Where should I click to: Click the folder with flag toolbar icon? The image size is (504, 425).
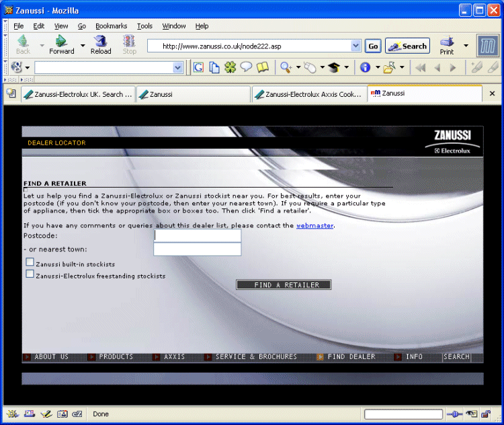[389, 67]
